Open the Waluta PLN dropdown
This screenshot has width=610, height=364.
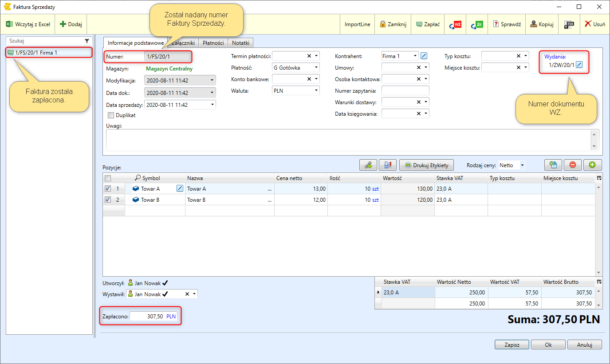[x=316, y=90]
